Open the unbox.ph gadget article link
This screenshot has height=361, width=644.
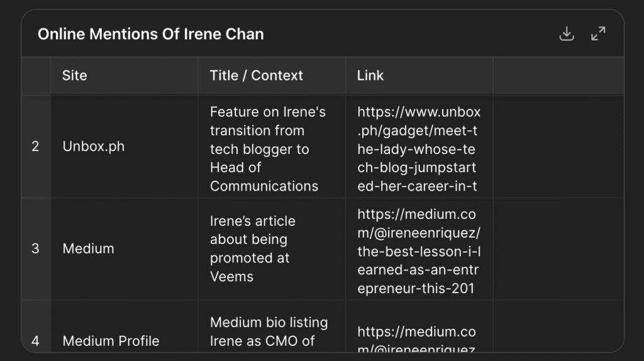(x=419, y=149)
